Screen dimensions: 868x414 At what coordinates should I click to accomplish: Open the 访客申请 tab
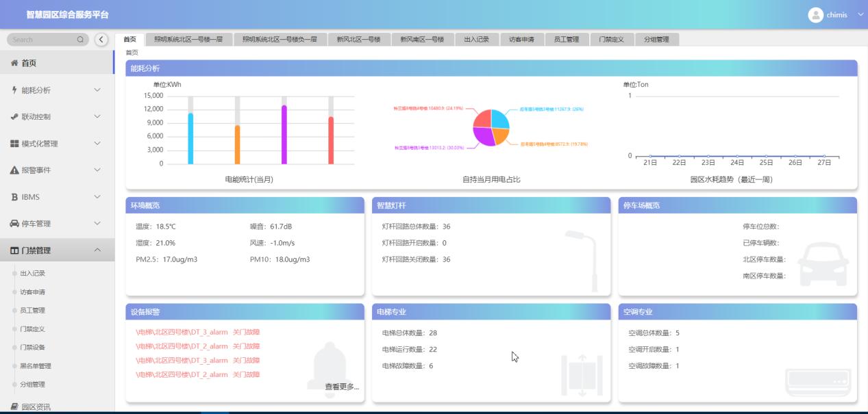(x=521, y=40)
